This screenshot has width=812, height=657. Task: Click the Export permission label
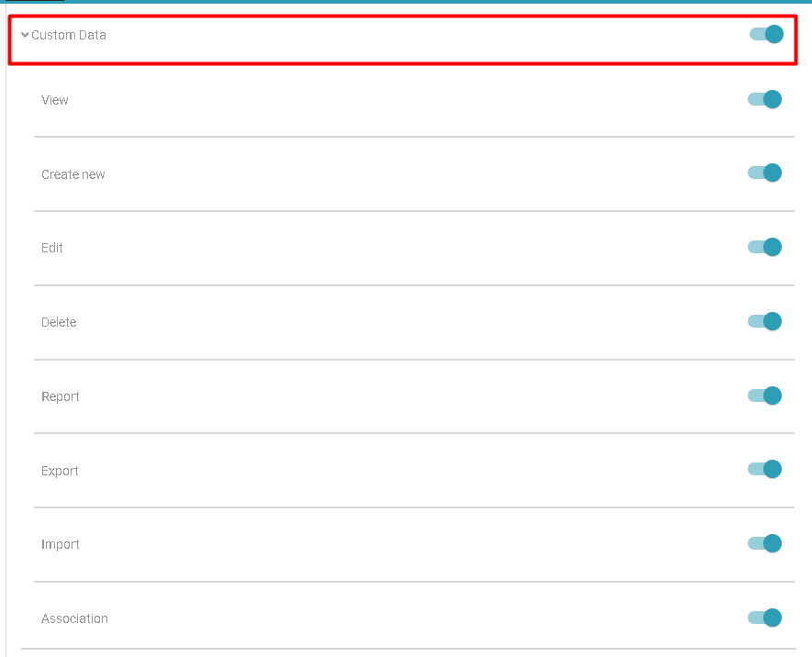pyautogui.click(x=60, y=471)
